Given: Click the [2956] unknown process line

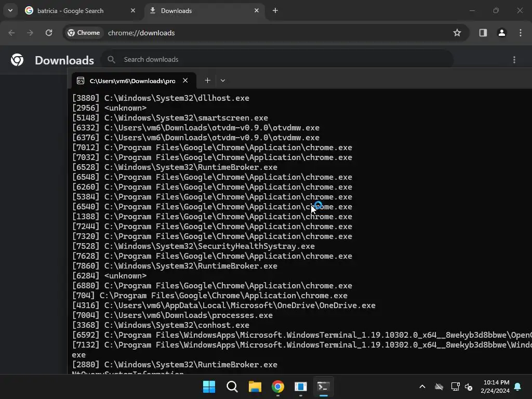Looking at the screenshot, I should click(109, 108).
